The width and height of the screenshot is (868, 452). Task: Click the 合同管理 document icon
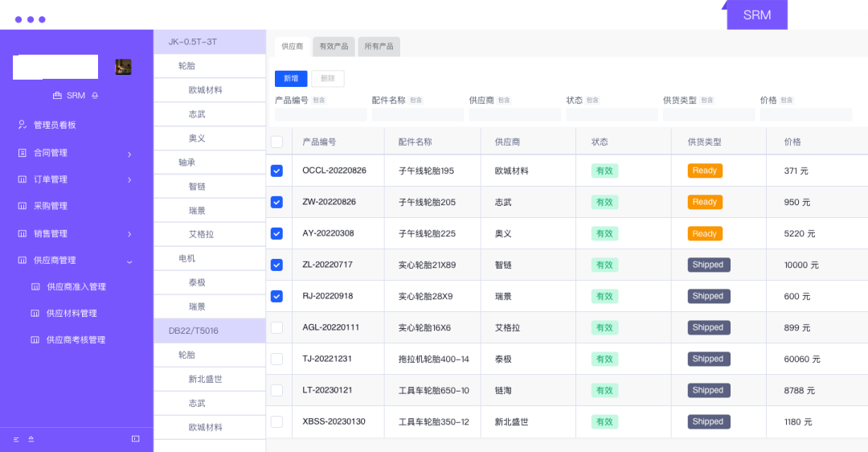pyautogui.click(x=22, y=153)
